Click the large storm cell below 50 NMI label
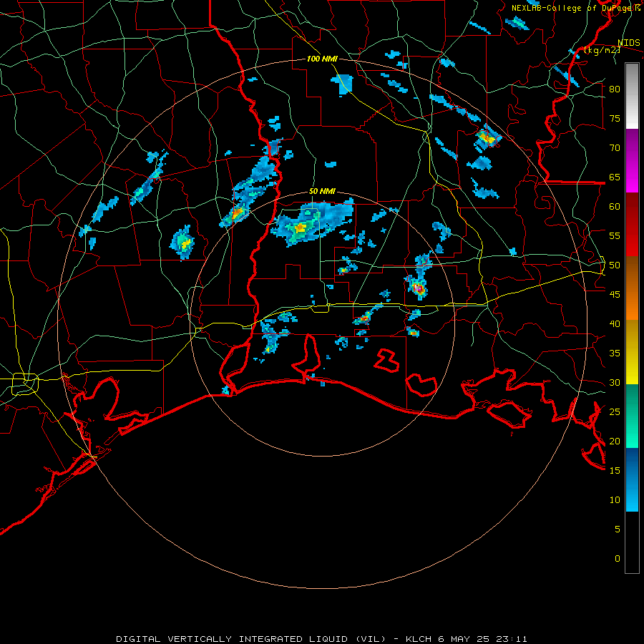 tap(312, 223)
